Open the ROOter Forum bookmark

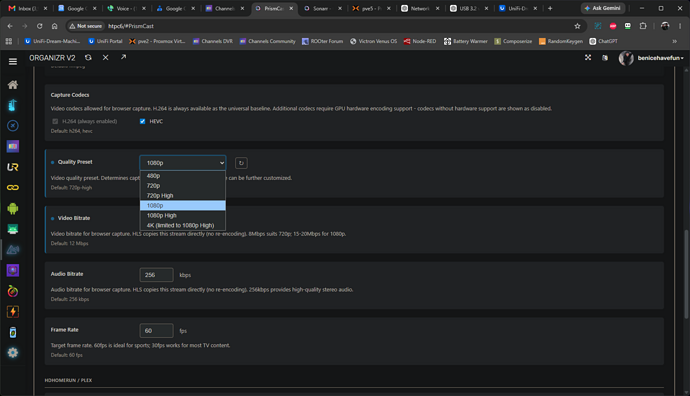coord(322,41)
